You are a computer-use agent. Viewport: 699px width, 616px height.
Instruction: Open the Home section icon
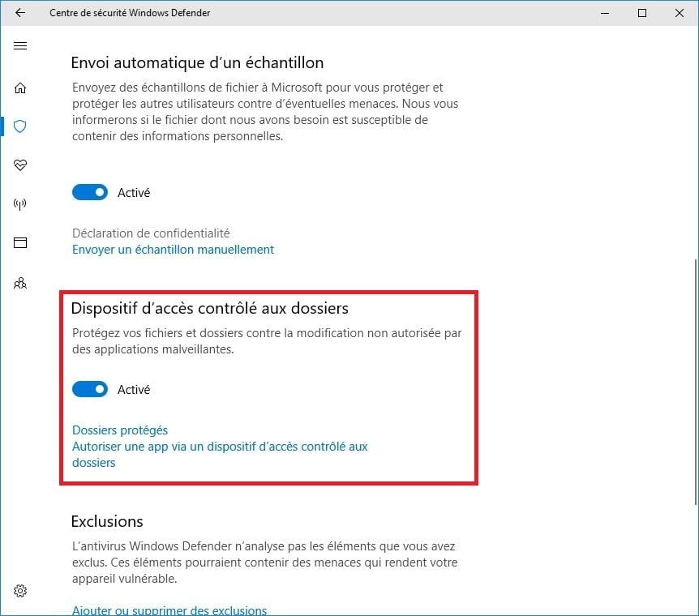click(x=20, y=88)
